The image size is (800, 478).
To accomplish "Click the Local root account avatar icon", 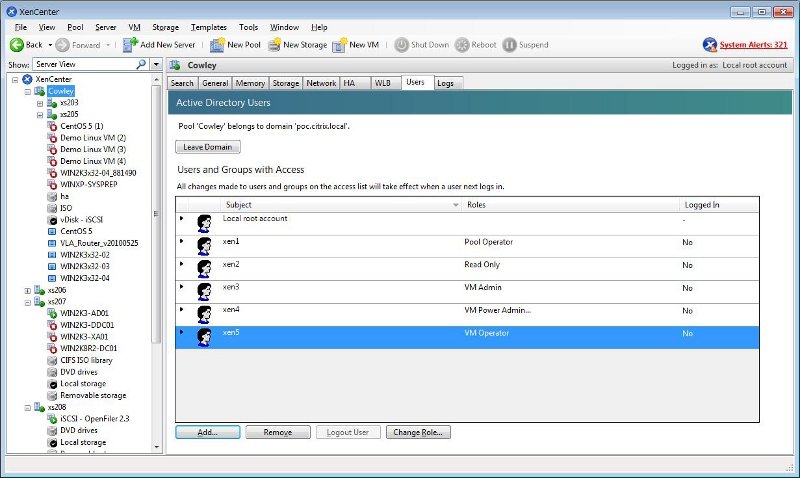I will click(x=204, y=223).
